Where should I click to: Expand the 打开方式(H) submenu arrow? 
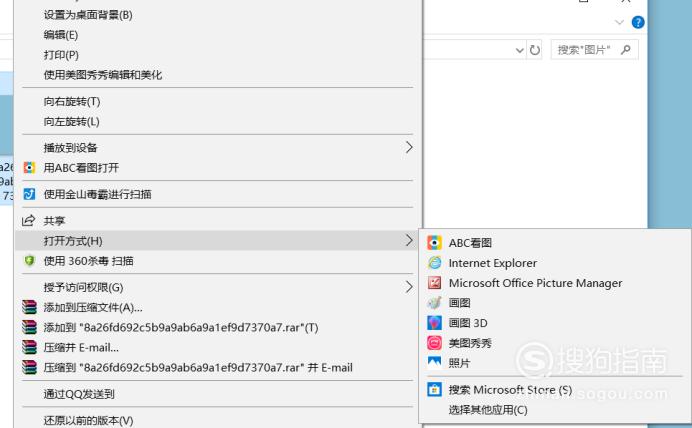409,240
